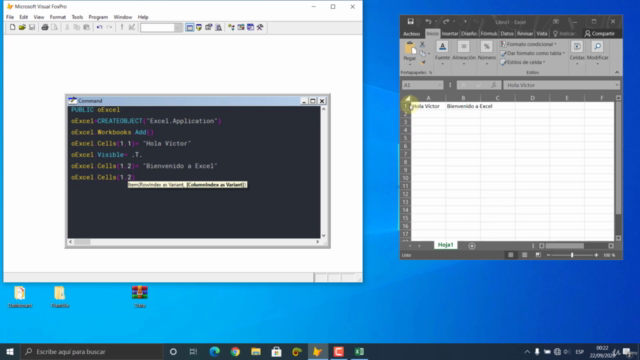The image size is (640, 360).
Task: Click the Excel Name Box showing A1
Action: coord(422,85)
